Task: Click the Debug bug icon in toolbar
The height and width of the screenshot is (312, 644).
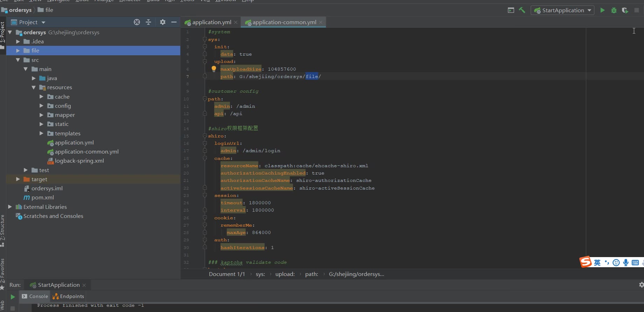Action: pos(614,10)
